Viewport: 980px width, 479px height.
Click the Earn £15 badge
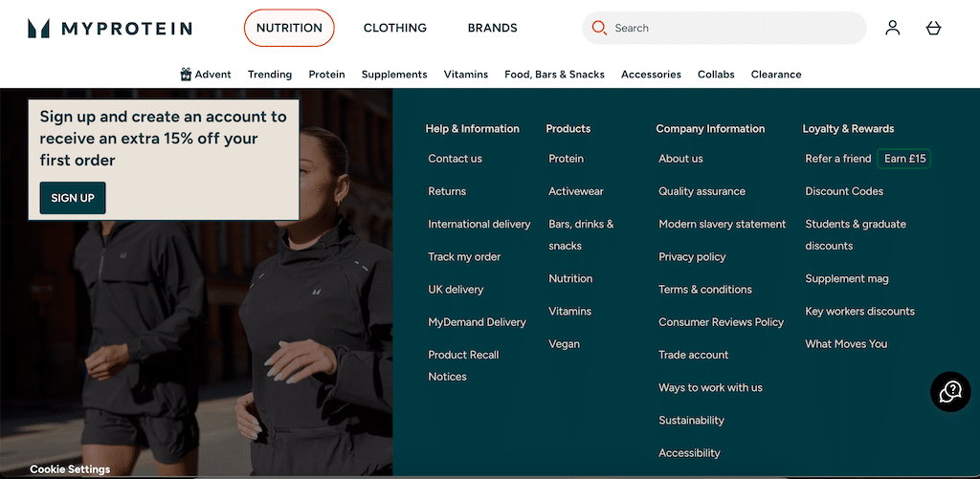point(904,159)
